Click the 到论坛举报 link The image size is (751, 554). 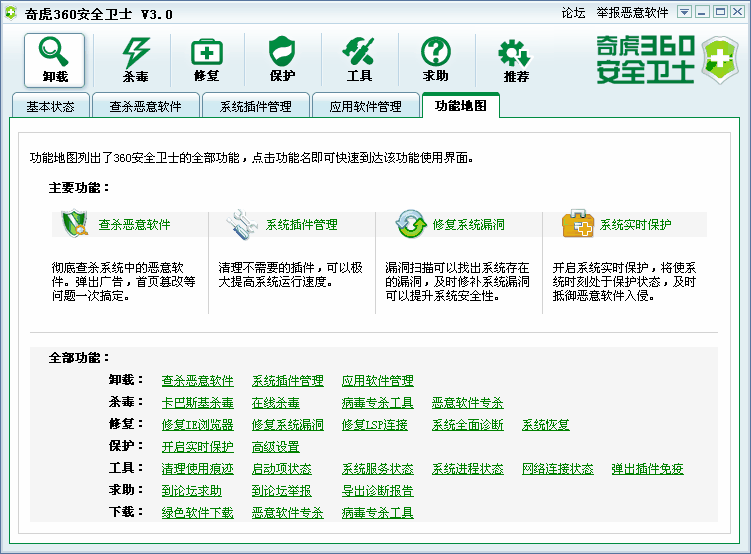pyautogui.click(x=282, y=491)
